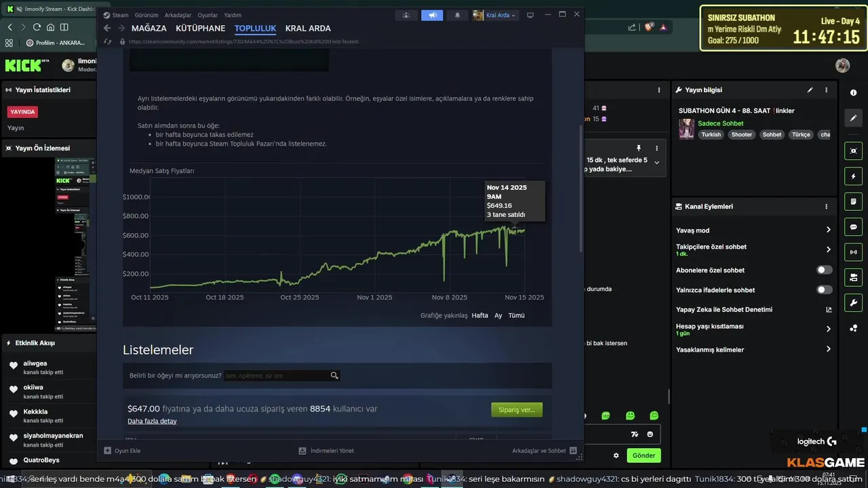Go to browser home page icon
Image resolution: width=868 pixels, height=488 pixels.
point(51,27)
